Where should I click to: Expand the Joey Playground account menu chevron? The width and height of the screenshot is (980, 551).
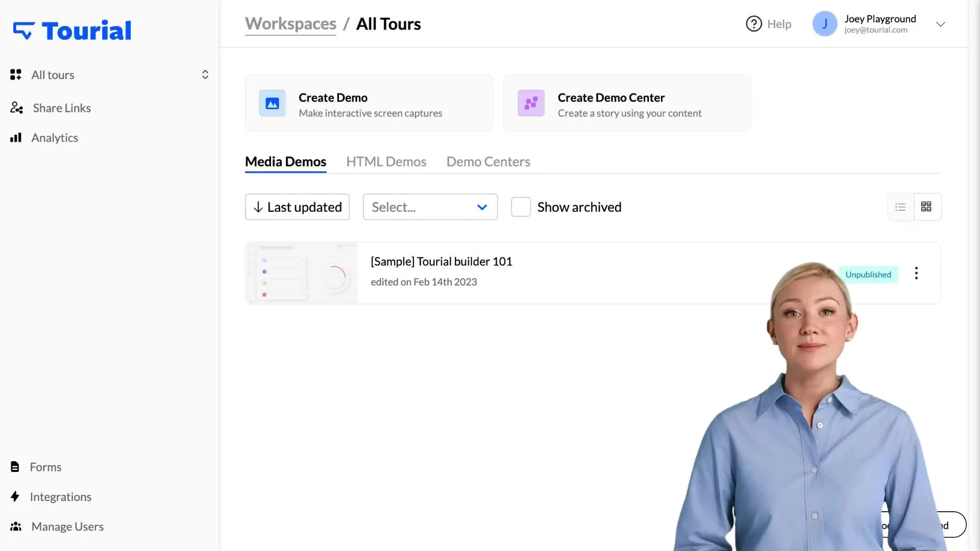pos(940,24)
